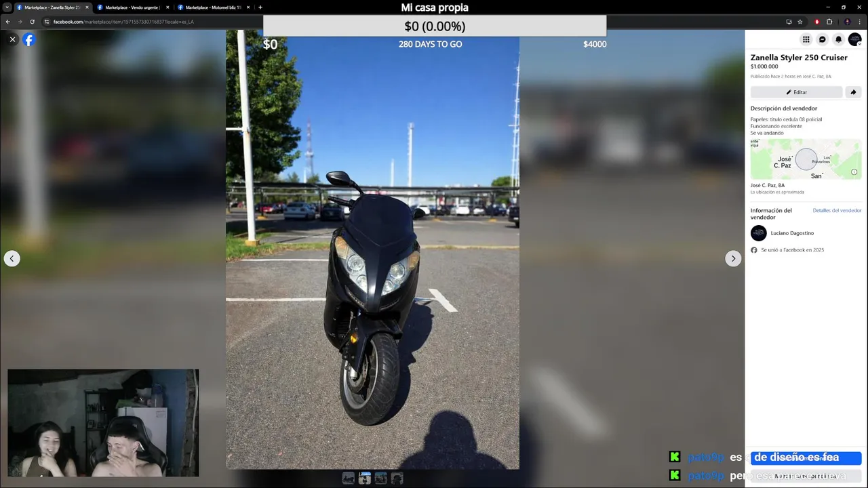This screenshot has height=488, width=868.
Task: Close the Vendo urgente browser tab
Action: (167, 7)
